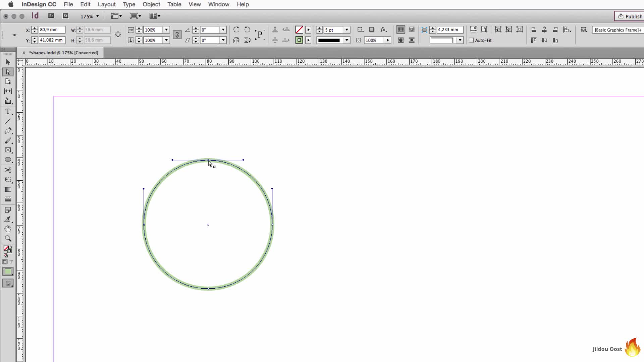Select the Ellipse tool

(x=8, y=160)
